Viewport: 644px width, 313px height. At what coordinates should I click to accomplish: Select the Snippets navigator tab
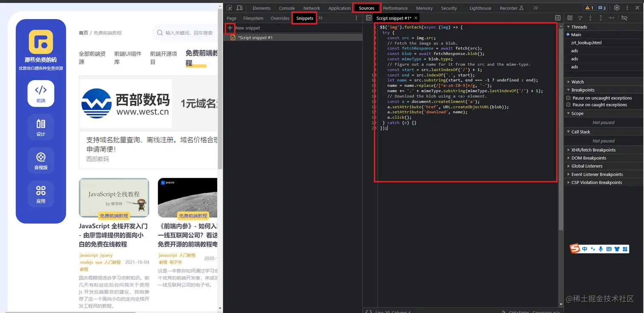click(305, 18)
